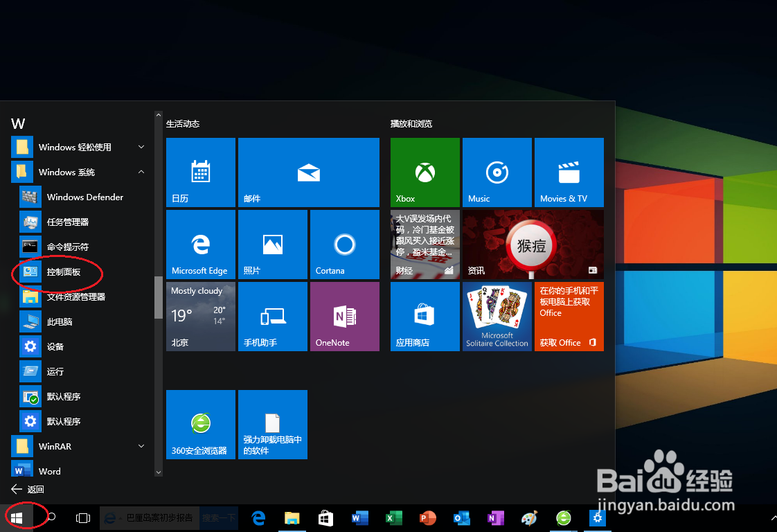
Task: Open Outlook from the taskbar
Action: click(x=461, y=517)
